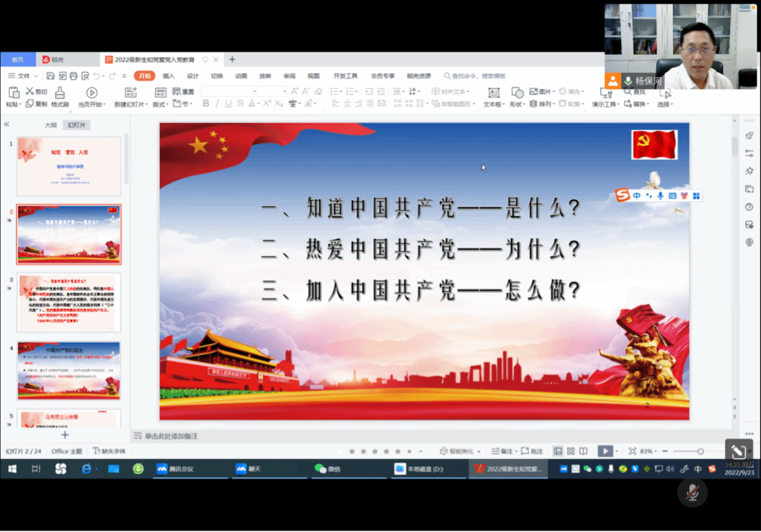Click the Save icon in quick access toolbar
Viewport: 761px width, 532px height.
50,76
